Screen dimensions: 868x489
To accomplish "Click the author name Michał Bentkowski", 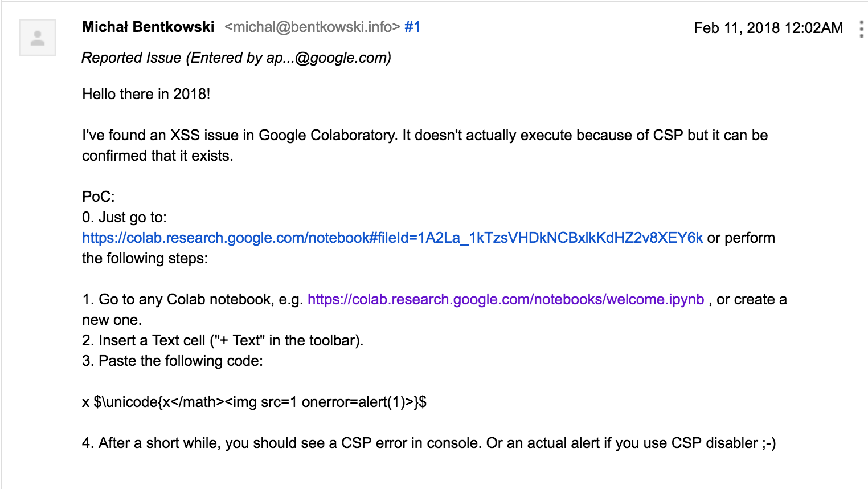I will 148,27.
